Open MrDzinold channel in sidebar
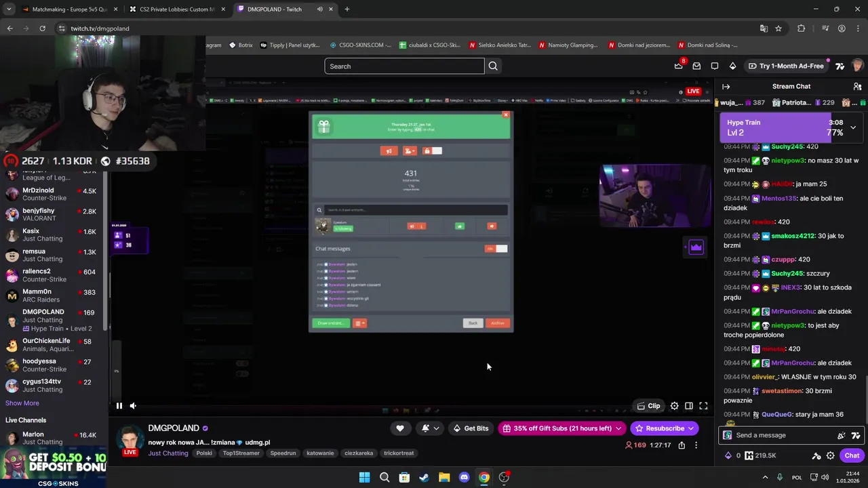The image size is (868, 488). (53, 195)
